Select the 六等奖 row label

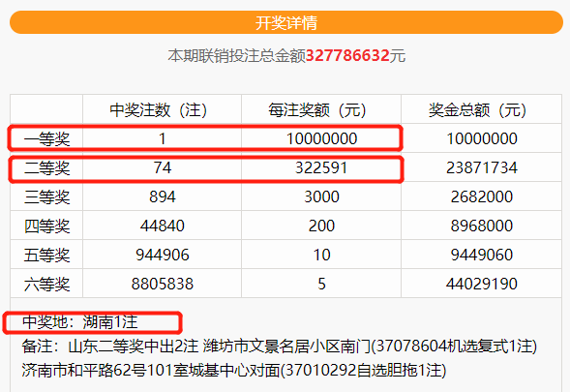click(46, 285)
